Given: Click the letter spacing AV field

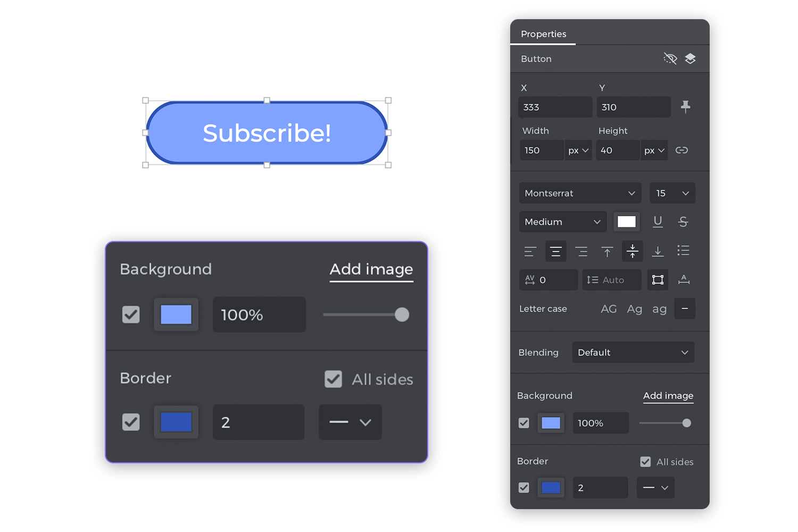Looking at the screenshot, I should pos(548,280).
